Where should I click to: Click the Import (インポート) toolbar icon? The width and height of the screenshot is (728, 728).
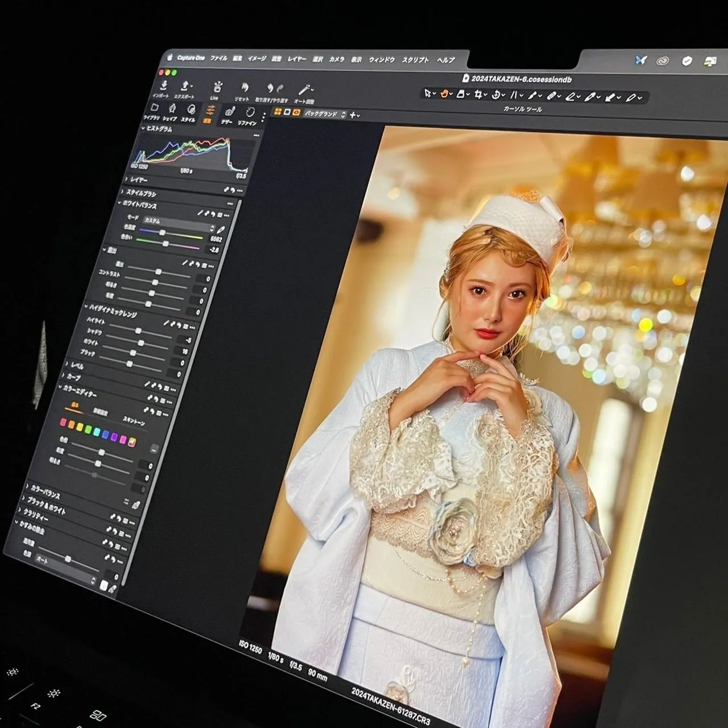pyautogui.click(x=163, y=85)
